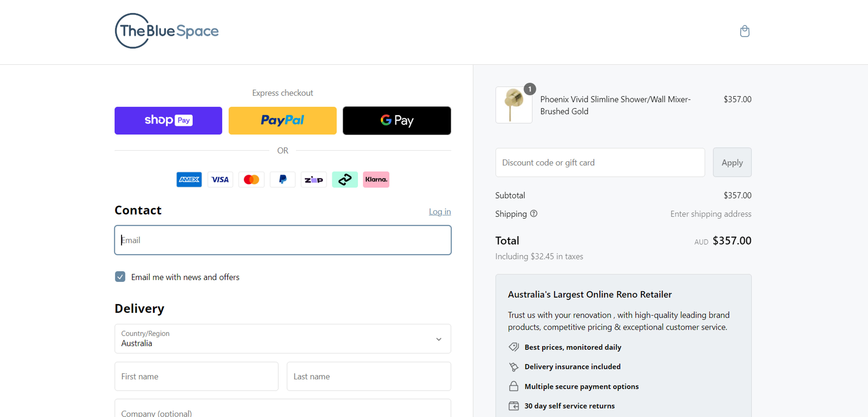Click the Shipping help question mark icon

[x=533, y=213]
